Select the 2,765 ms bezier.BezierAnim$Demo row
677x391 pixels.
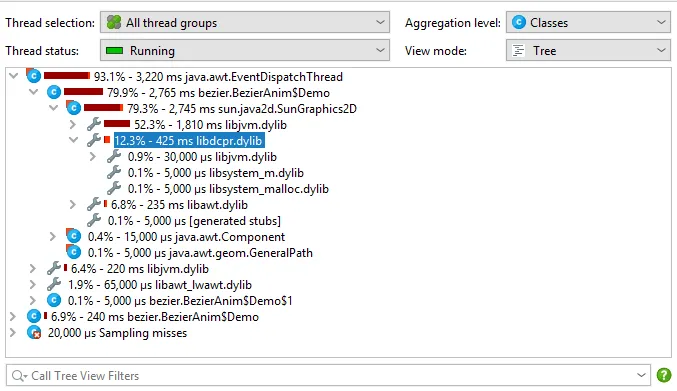pos(218,92)
